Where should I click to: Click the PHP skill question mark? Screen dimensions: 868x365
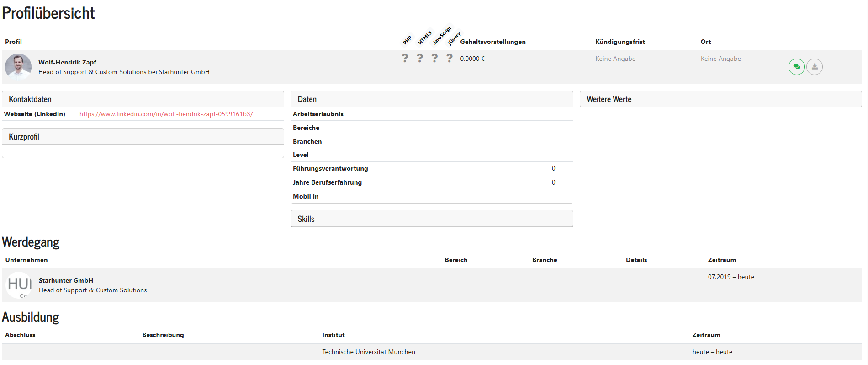(405, 58)
